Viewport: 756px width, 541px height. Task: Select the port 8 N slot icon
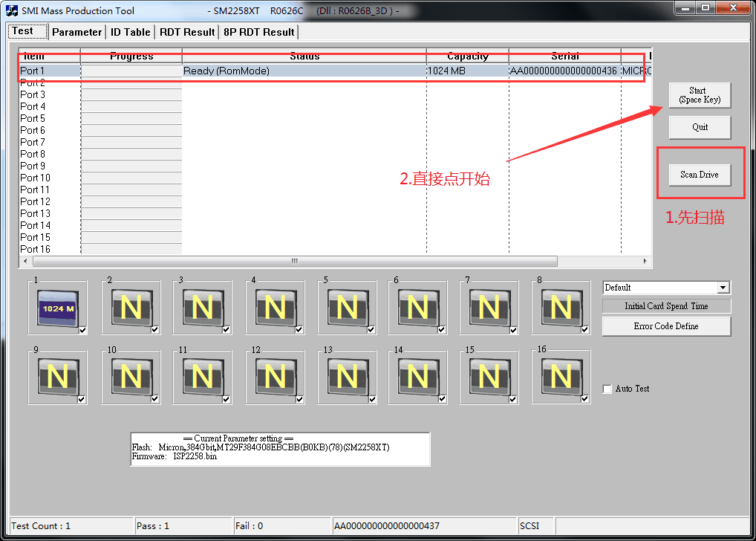561,307
